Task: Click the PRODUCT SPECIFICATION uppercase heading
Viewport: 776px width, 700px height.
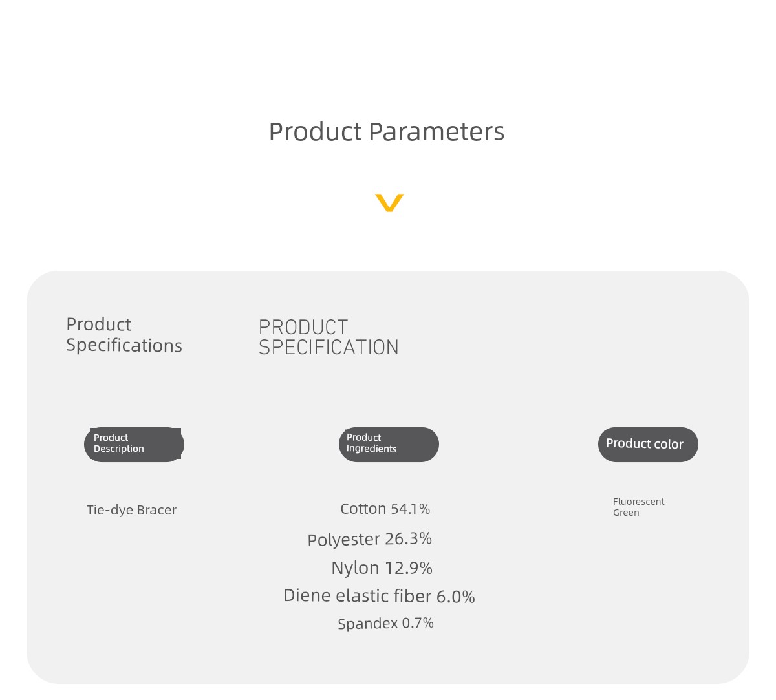Action: [x=329, y=337]
